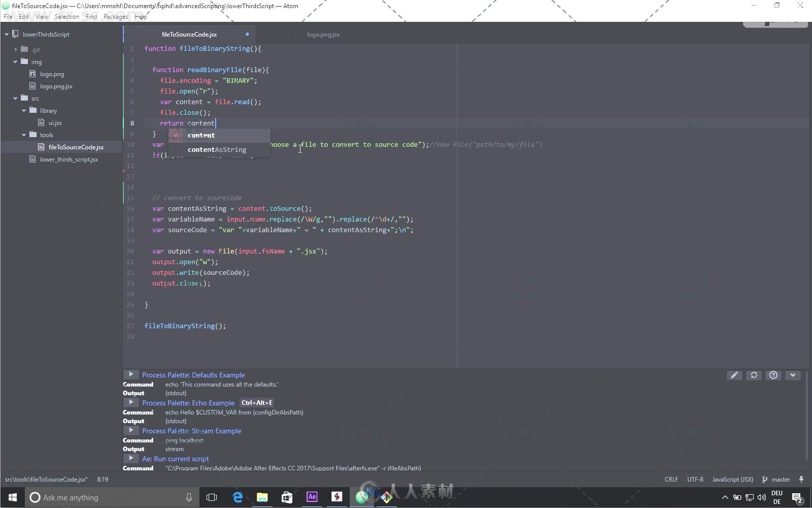The width and height of the screenshot is (812, 508).
Task: Open logo.png in the tree view
Action: 52,74
